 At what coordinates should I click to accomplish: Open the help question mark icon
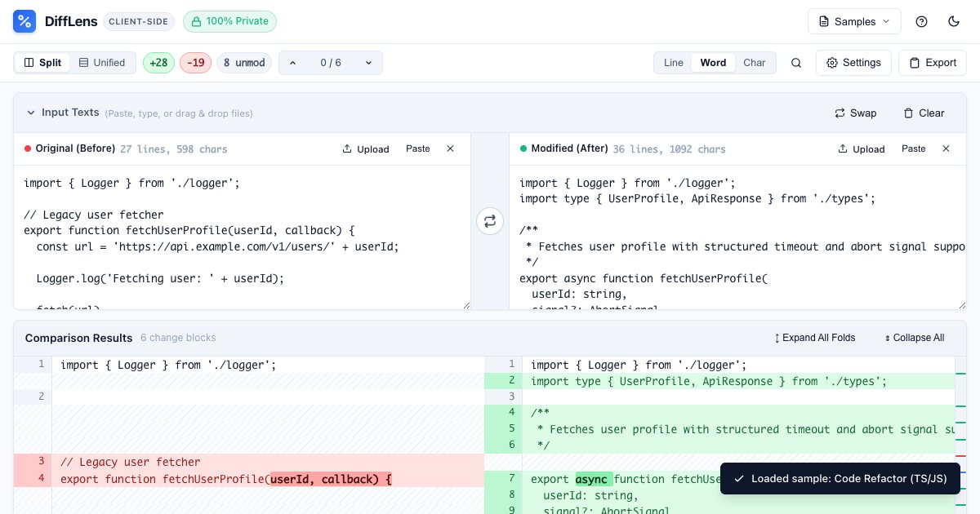coord(922,21)
